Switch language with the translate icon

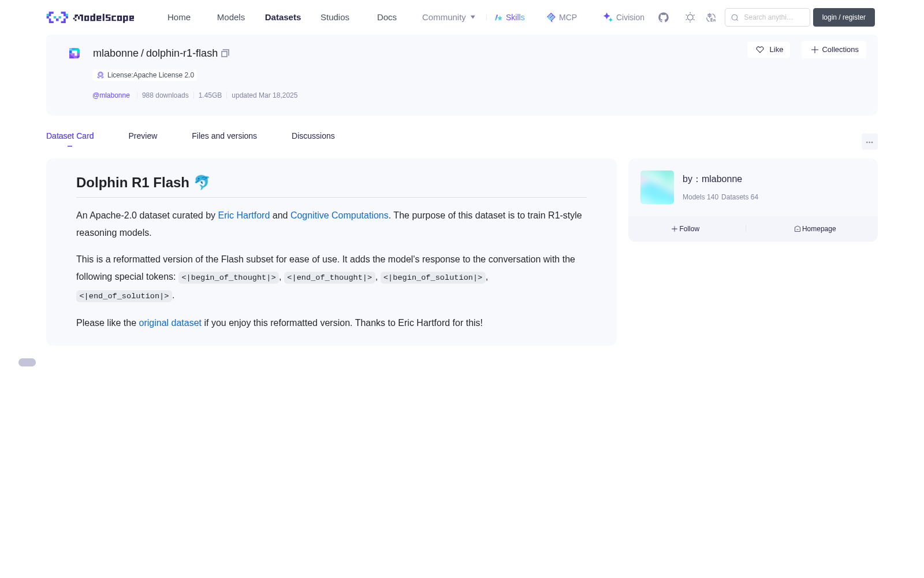711,17
